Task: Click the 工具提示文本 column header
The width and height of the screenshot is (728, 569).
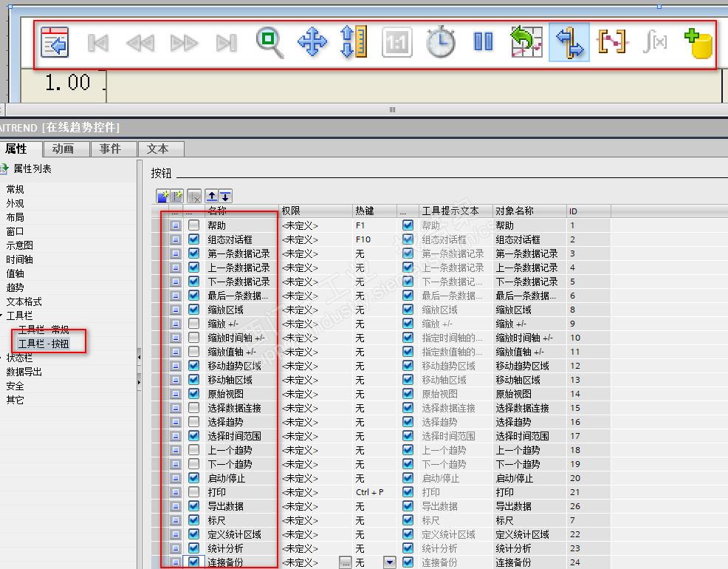Action: point(455,211)
